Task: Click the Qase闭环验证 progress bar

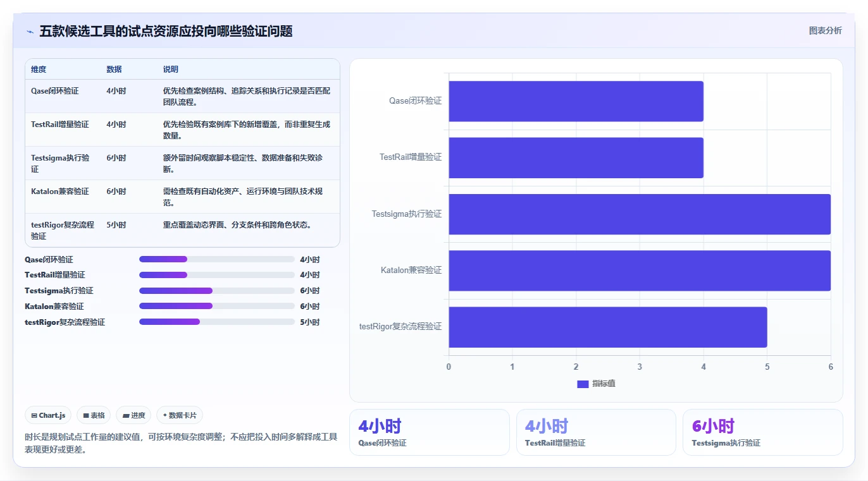Action: [x=217, y=259]
